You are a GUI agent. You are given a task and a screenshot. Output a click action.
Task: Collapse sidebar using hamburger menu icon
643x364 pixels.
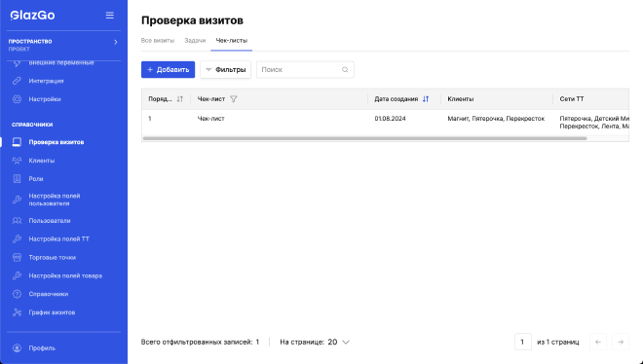coord(109,16)
